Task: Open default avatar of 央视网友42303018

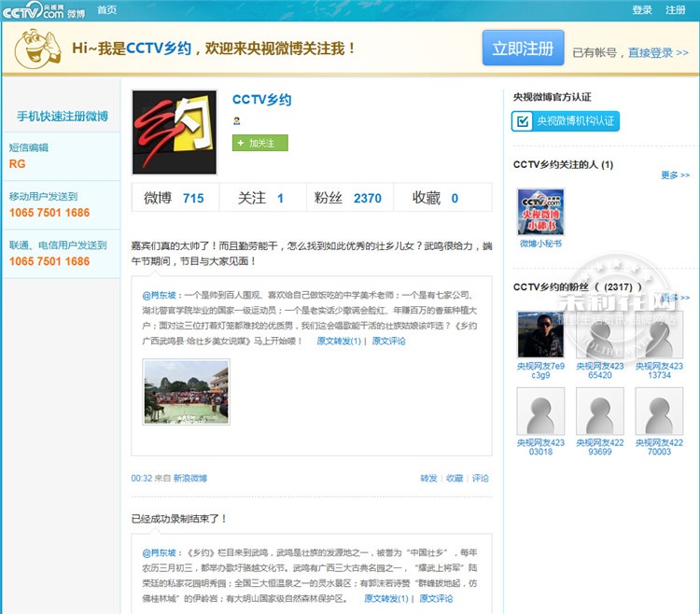Action: pyautogui.click(x=540, y=411)
